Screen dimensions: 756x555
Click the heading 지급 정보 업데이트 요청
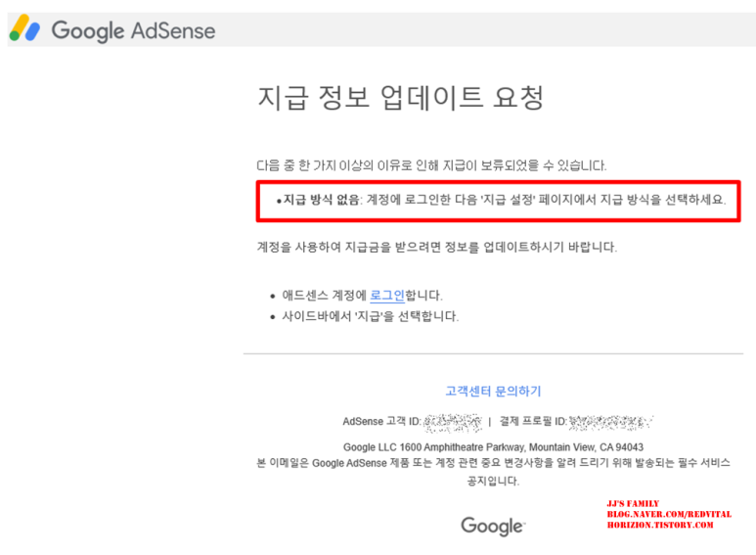pos(401,98)
